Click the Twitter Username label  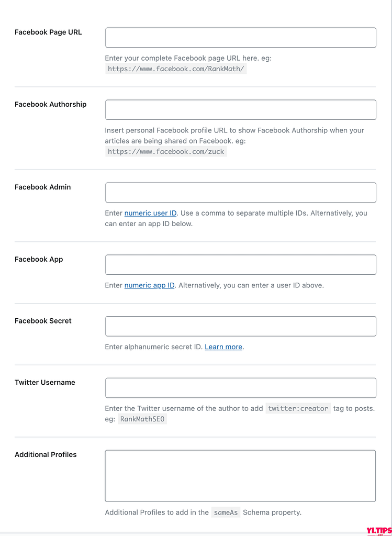coord(45,382)
